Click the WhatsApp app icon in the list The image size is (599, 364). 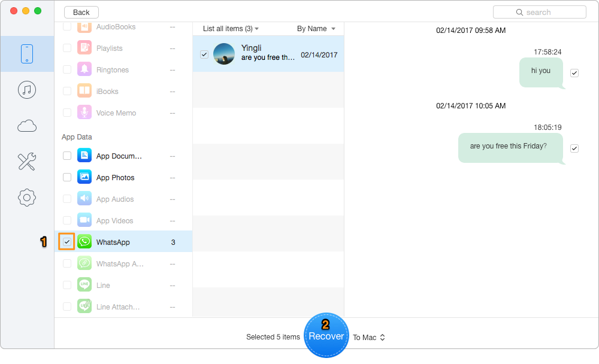(84, 242)
